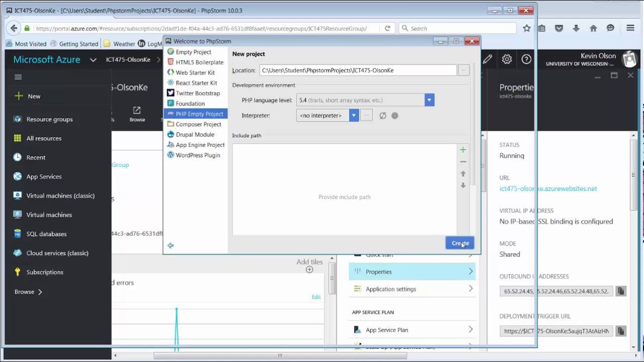Image resolution: width=644 pixels, height=362 pixels.
Task: Open the browse button next to Location
Action: point(463,70)
